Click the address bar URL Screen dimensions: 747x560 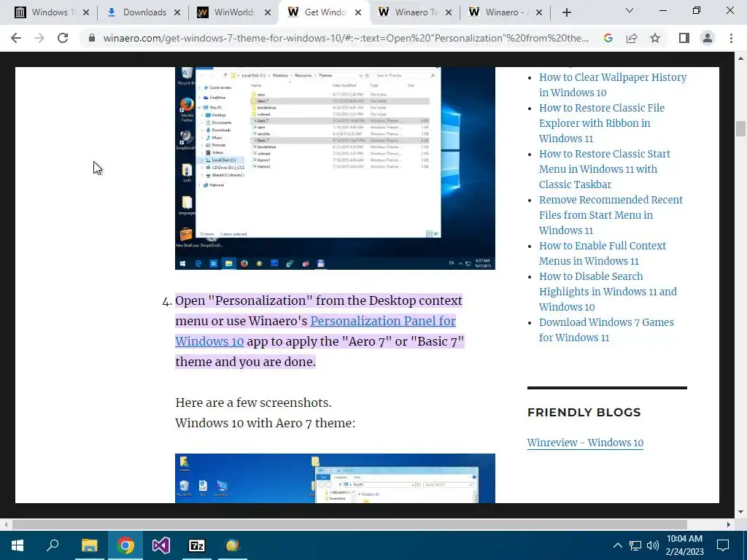[346, 38]
